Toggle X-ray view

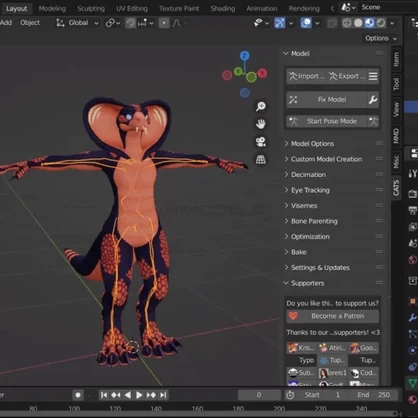point(332,23)
